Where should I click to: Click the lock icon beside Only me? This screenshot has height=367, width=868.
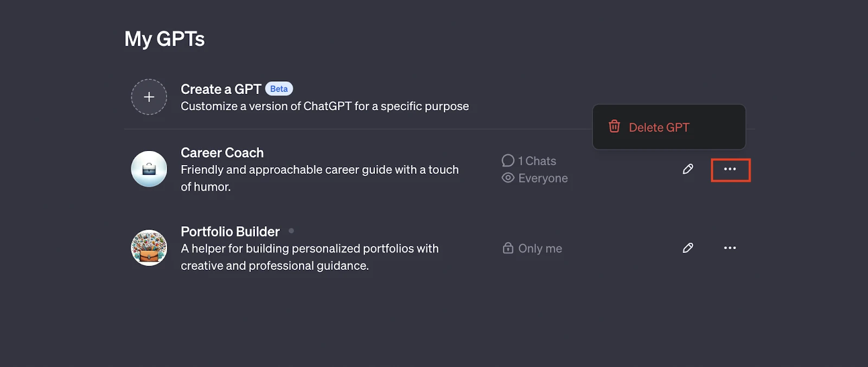coord(508,248)
